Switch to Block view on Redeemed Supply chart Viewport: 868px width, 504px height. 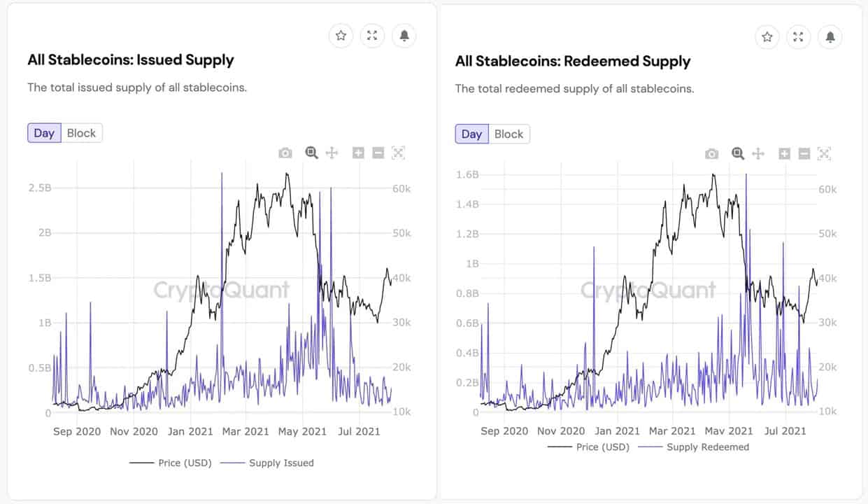[508, 134]
